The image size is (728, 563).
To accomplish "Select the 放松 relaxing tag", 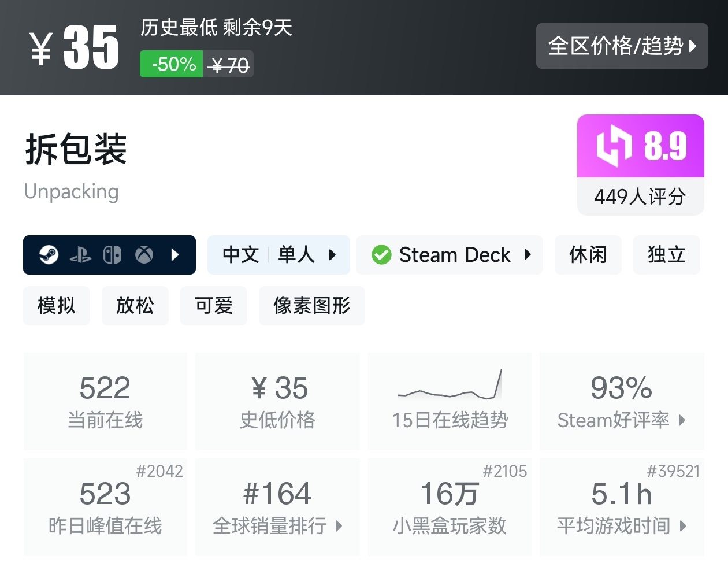I will click(x=135, y=306).
